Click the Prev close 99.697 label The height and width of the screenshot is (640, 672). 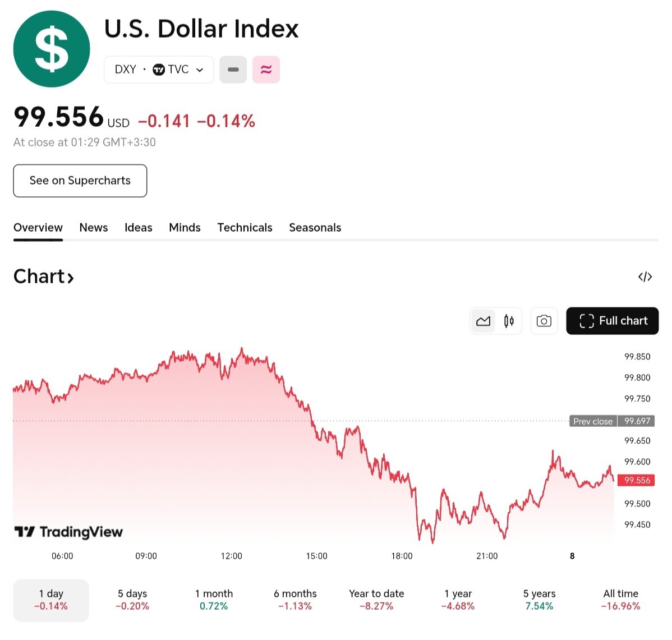611,421
